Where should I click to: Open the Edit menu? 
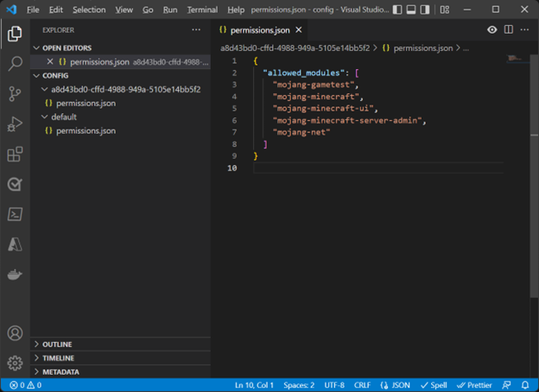coord(55,9)
